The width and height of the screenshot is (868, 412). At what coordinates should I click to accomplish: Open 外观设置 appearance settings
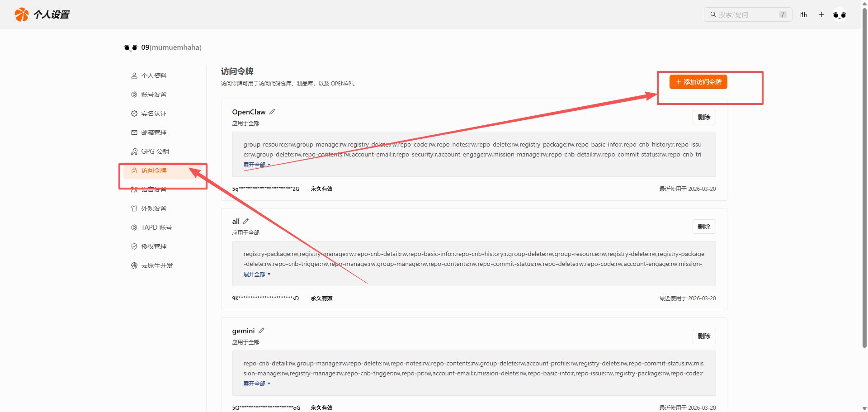tap(154, 208)
